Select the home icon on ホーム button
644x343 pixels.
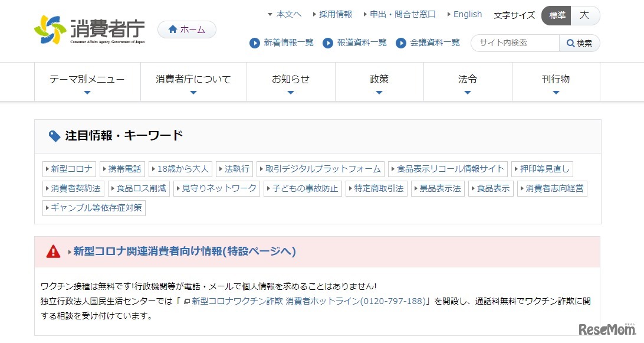point(172,28)
